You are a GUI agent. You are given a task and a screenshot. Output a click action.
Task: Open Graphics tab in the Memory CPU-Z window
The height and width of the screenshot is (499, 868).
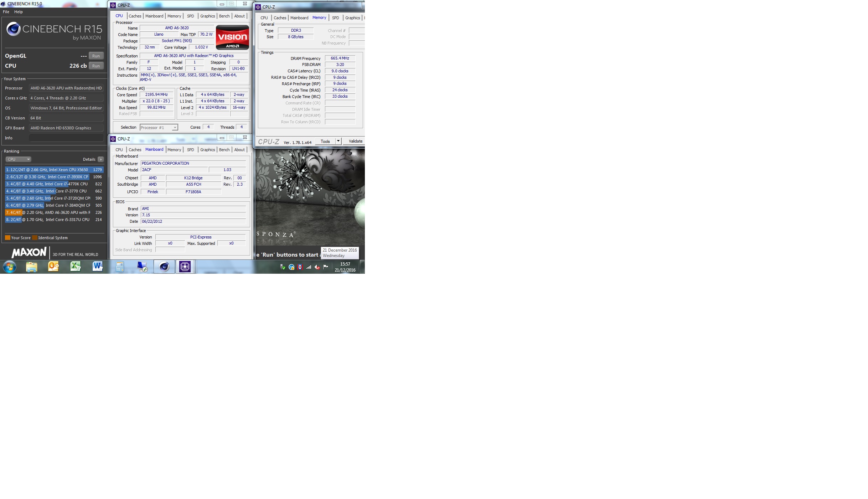click(352, 18)
